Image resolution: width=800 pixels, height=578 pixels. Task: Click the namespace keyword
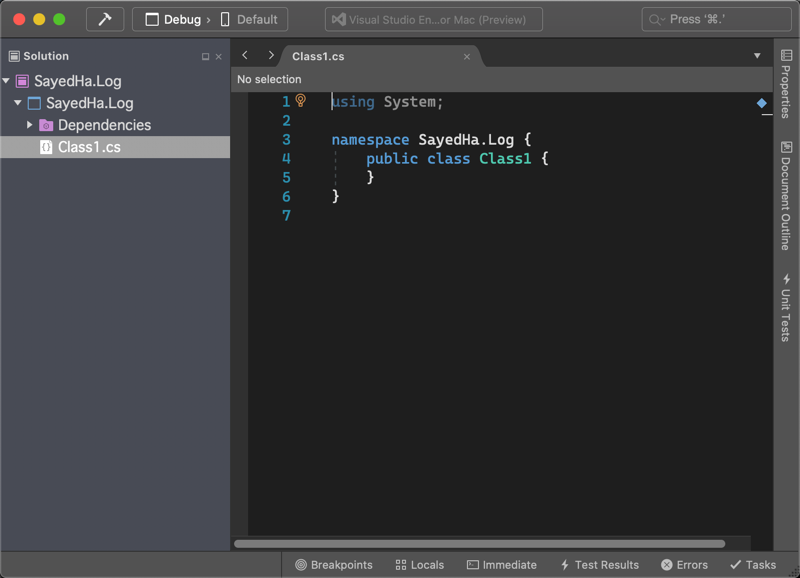click(370, 140)
